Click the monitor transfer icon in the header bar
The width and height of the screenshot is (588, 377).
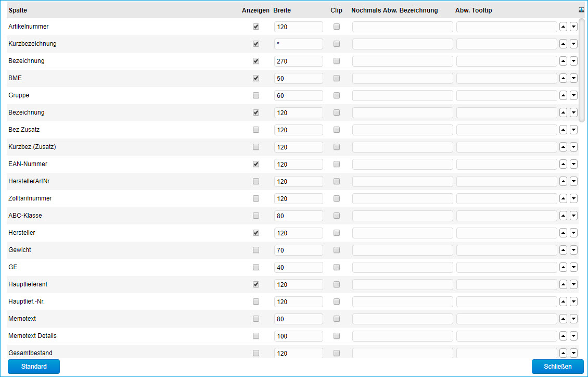point(581,9)
